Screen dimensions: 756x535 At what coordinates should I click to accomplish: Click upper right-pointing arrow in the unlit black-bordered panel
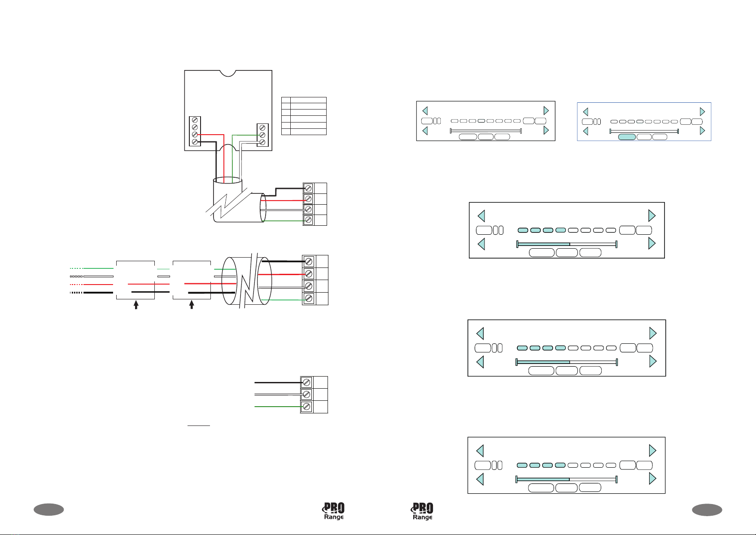click(x=546, y=110)
